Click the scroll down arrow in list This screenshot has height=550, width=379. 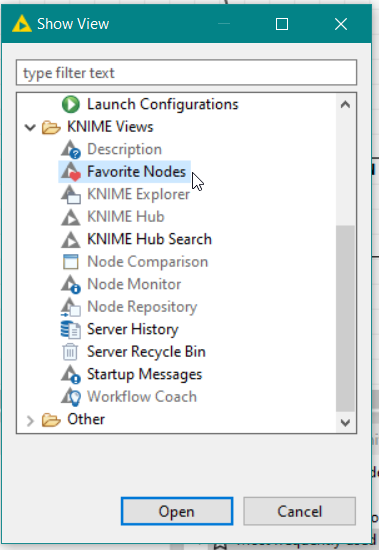point(345,422)
